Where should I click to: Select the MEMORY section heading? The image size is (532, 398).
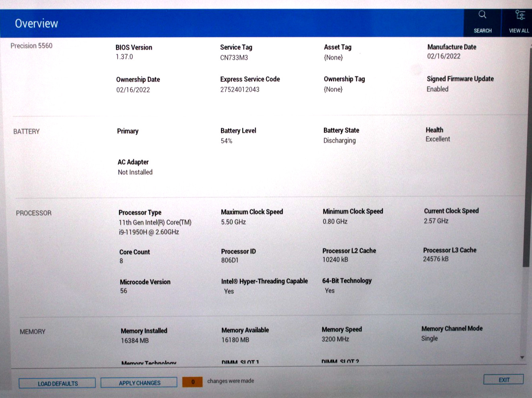pyautogui.click(x=33, y=332)
